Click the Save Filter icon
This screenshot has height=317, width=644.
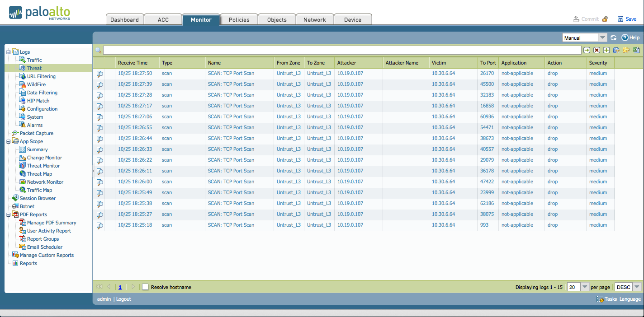[x=616, y=50]
